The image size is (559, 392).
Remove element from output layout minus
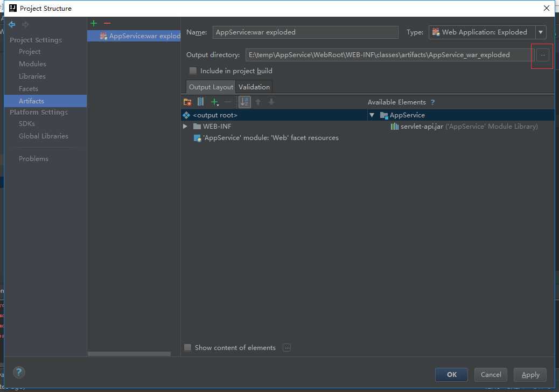(x=228, y=102)
